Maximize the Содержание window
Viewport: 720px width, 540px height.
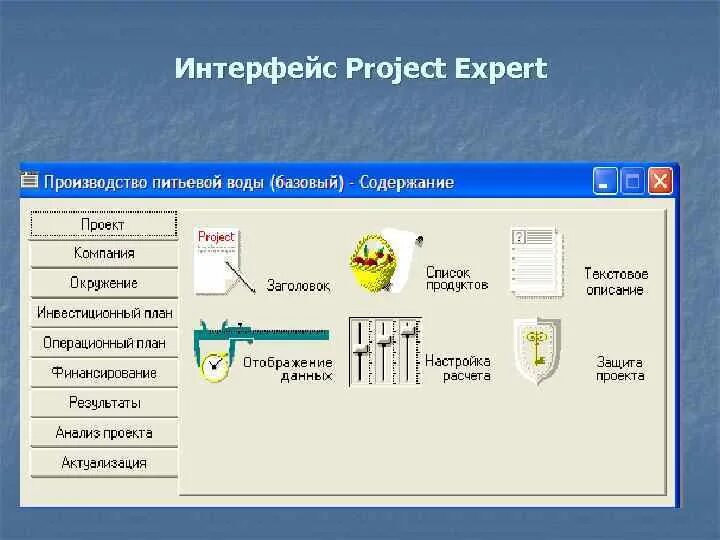click(x=632, y=181)
